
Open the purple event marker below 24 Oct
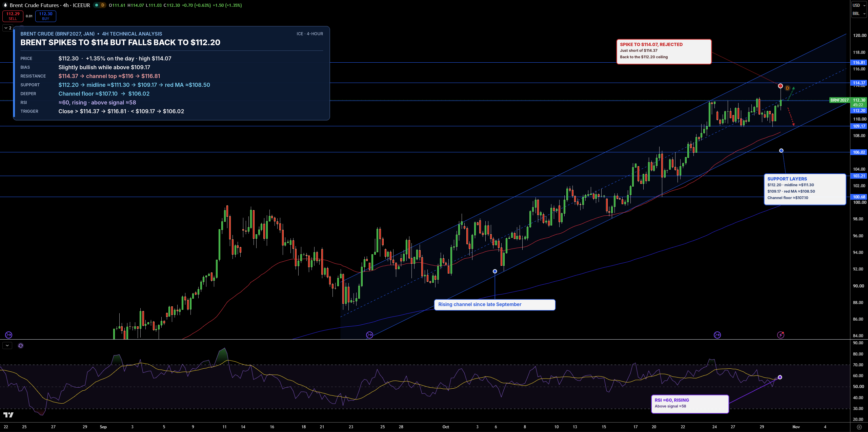tap(717, 335)
